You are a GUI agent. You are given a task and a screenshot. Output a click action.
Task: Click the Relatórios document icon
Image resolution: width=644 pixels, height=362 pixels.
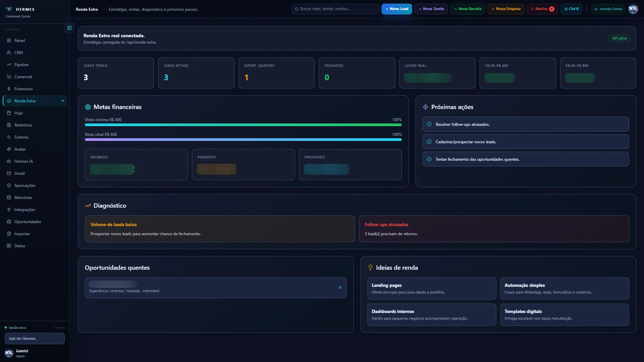(x=9, y=125)
